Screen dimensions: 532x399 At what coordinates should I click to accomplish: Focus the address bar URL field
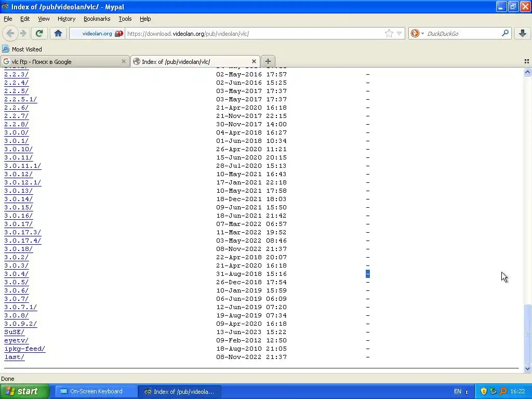point(255,34)
